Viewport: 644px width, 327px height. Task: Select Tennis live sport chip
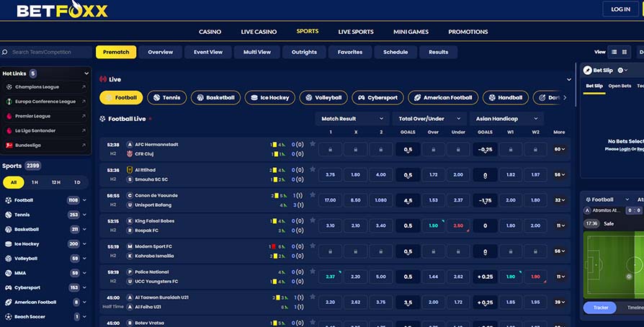(x=166, y=98)
